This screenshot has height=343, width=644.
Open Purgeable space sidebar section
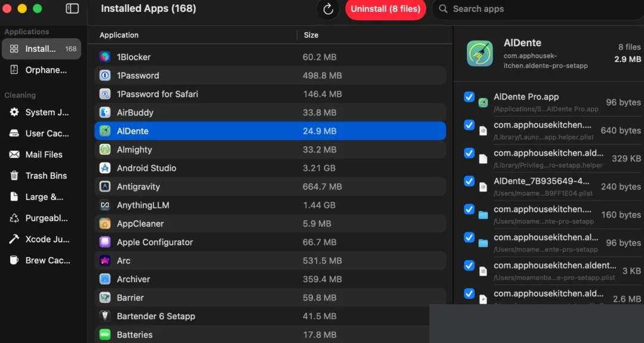42,218
